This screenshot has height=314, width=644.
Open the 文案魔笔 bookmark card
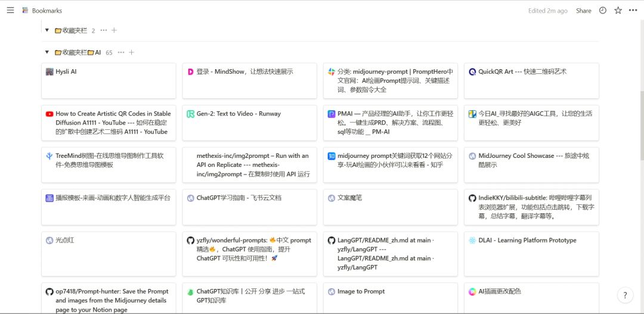tap(390, 207)
